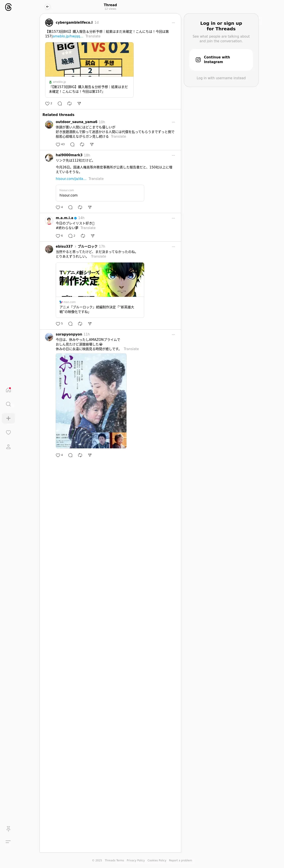Open replies on the m.a.m.i.a post

point(72,236)
